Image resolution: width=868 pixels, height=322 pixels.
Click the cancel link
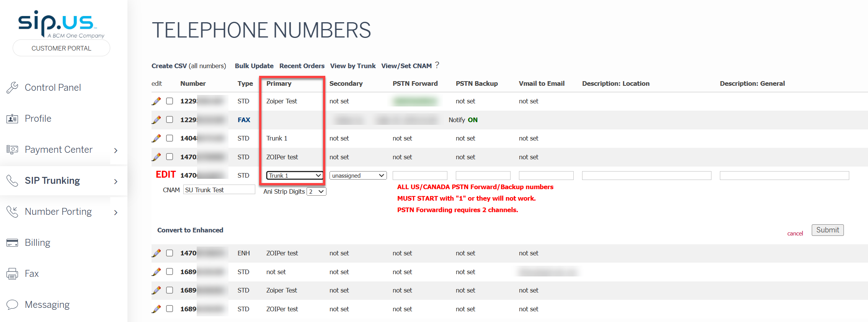coord(795,234)
